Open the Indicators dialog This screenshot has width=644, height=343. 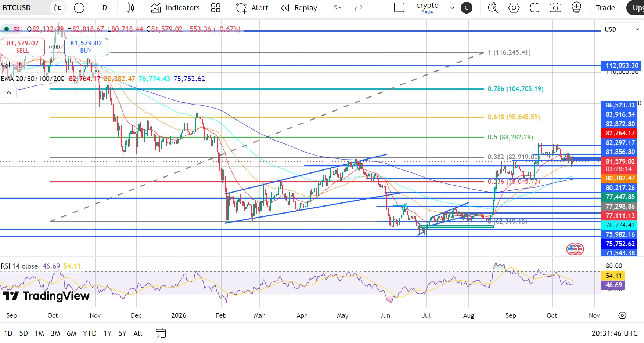click(x=176, y=8)
